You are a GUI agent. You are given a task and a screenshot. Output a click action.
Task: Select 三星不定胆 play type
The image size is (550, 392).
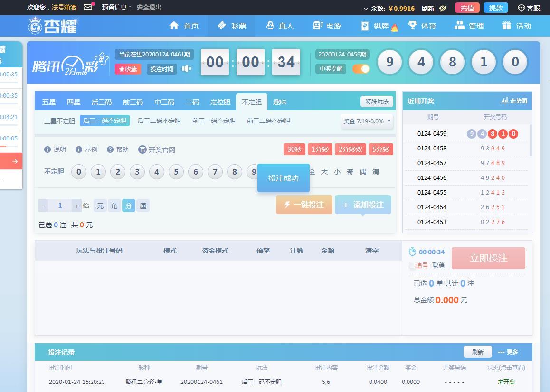coord(59,121)
